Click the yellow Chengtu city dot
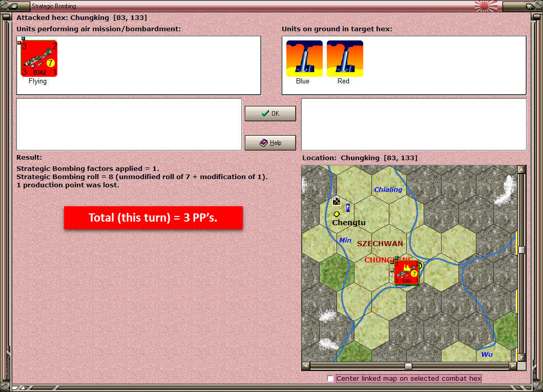Viewport: 543px width, 392px height. click(x=337, y=214)
